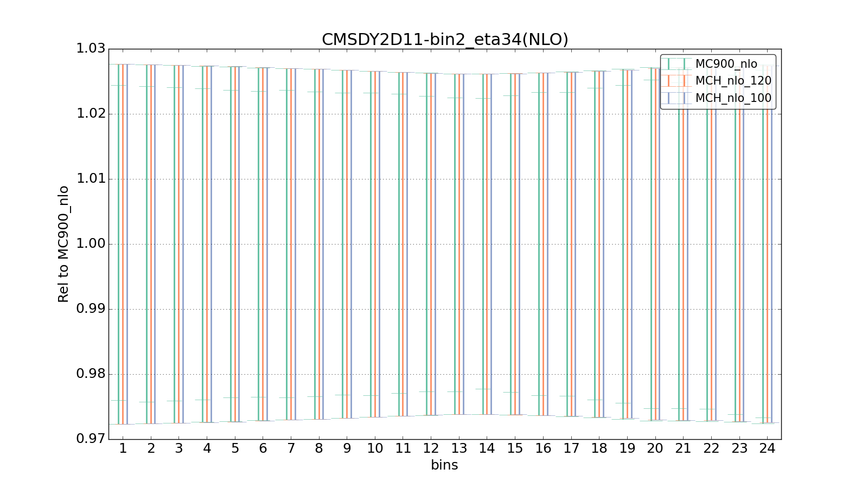
Task: Click x-axis tick label 24
Action: (768, 449)
